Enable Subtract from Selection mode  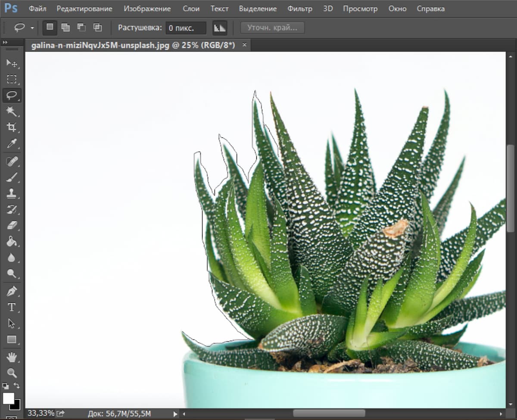pos(81,28)
